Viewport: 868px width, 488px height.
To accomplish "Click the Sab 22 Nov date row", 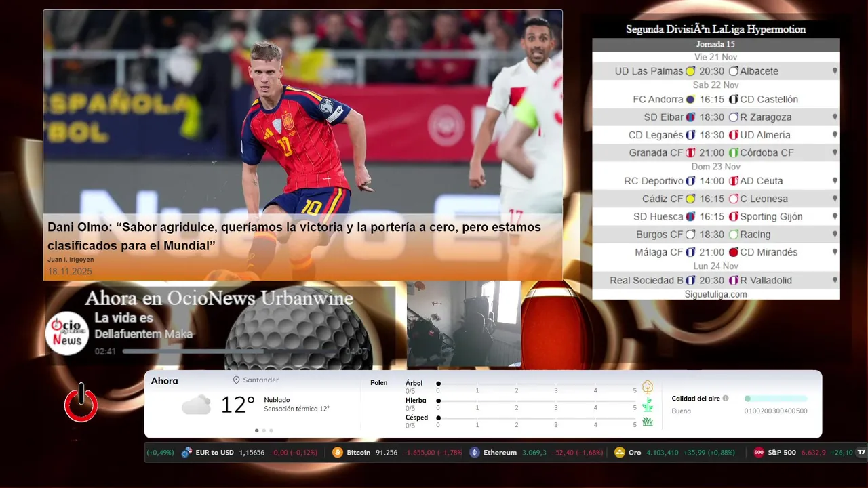I will (715, 85).
